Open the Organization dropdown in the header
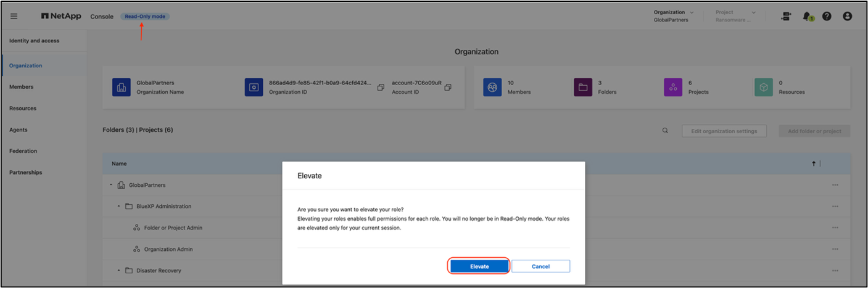Viewport: 868px width, 288px height. (673, 16)
